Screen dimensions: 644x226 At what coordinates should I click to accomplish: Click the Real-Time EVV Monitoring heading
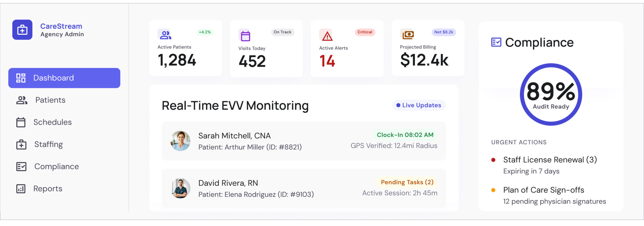pyautogui.click(x=235, y=106)
